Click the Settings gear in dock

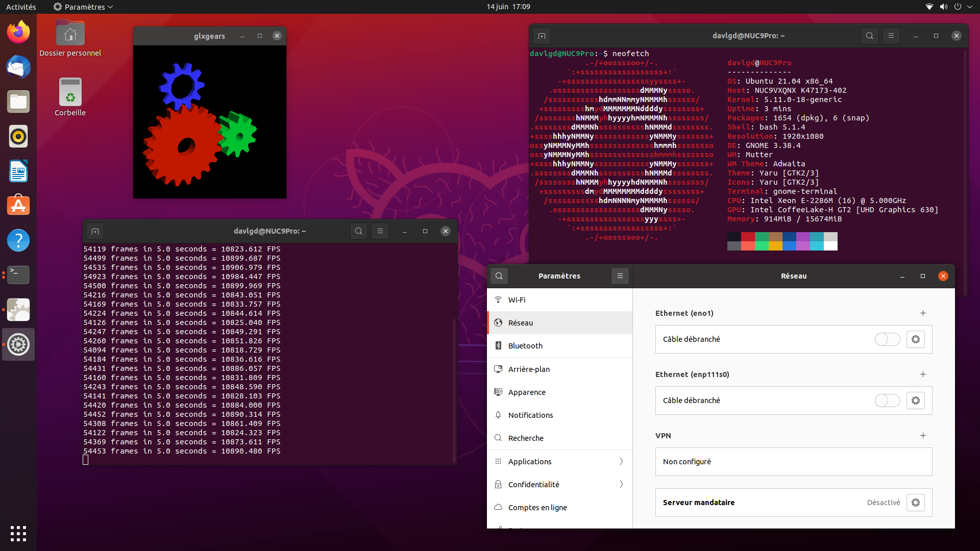(x=18, y=344)
